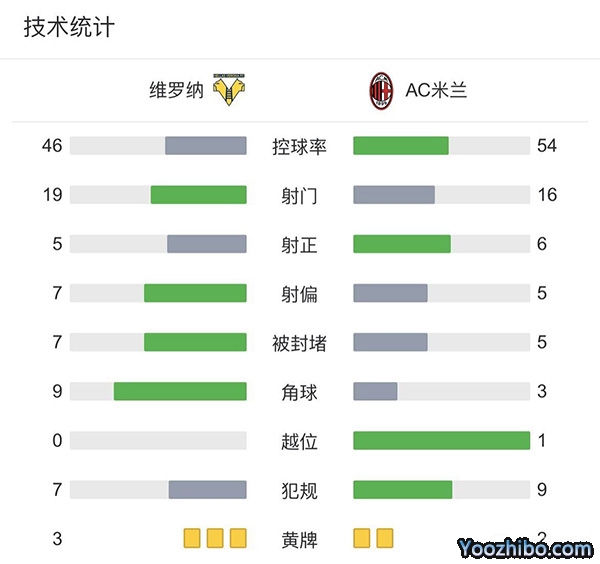Click AC Milan's first yellow card icon
This screenshot has width=600, height=564.
pyautogui.click(x=362, y=539)
